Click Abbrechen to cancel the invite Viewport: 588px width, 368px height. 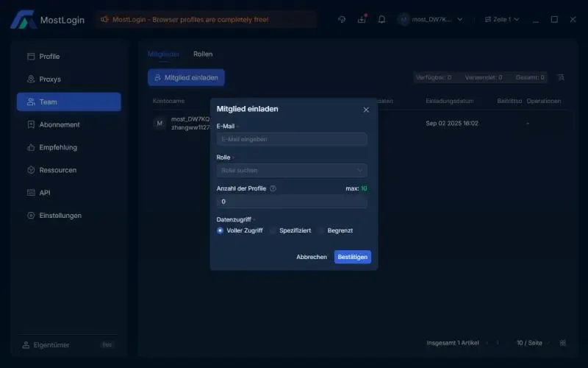pos(312,257)
